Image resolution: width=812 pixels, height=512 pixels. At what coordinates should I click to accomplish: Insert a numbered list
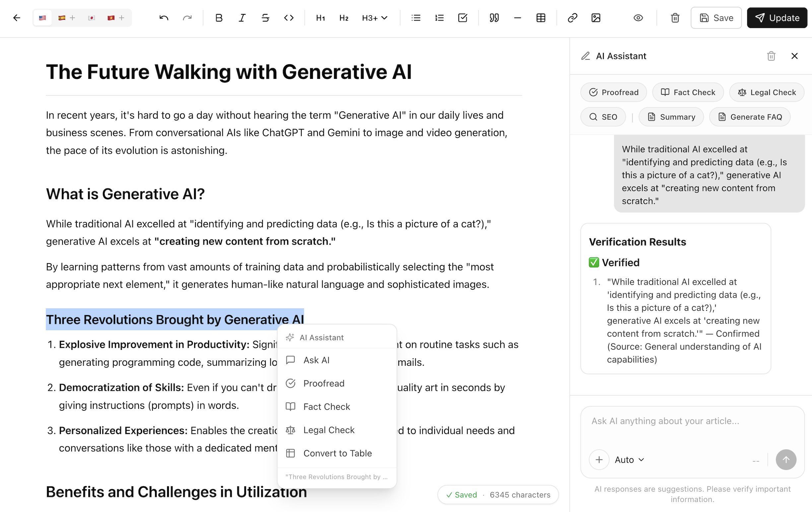439,18
